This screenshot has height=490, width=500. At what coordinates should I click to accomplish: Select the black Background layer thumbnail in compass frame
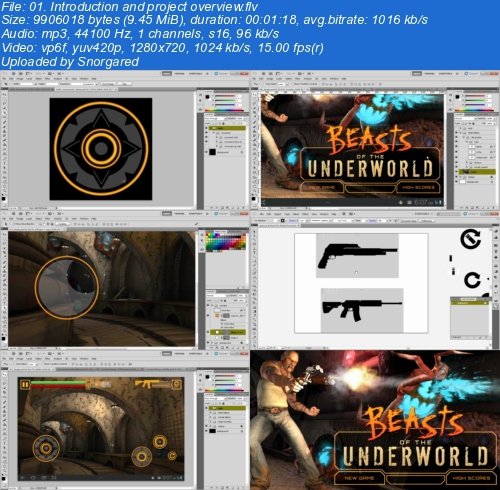212,152
